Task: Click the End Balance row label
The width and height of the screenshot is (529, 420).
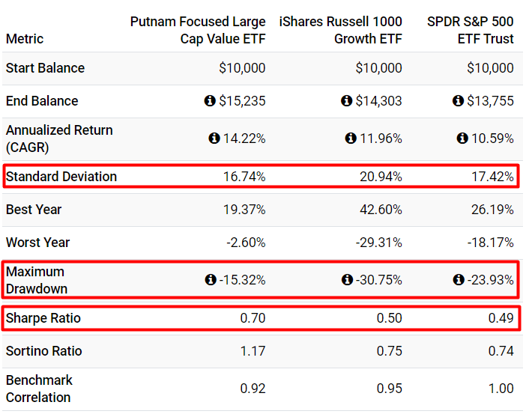Action: click(x=42, y=101)
